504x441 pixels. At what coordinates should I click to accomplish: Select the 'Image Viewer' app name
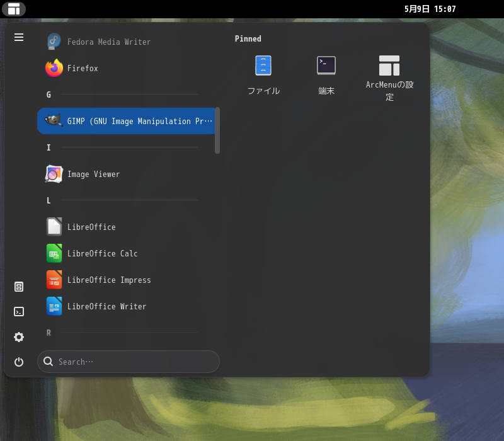93,175
